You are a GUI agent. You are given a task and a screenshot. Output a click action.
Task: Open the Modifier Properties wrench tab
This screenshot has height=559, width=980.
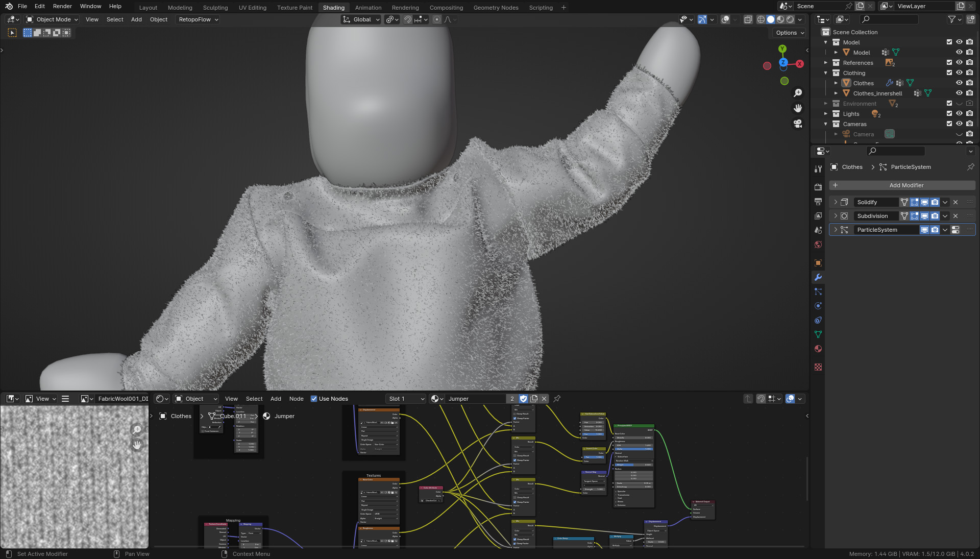point(818,277)
